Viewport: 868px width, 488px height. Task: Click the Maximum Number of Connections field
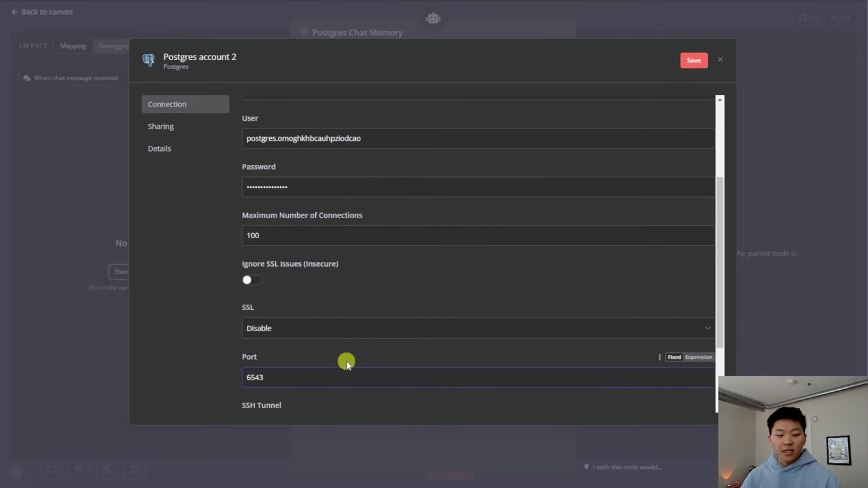(x=478, y=235)
